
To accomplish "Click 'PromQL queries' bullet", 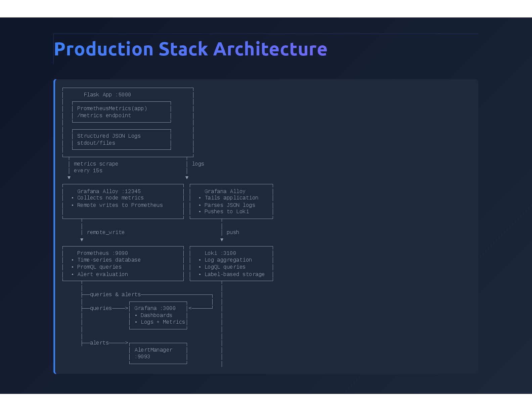I will point(99,267).
